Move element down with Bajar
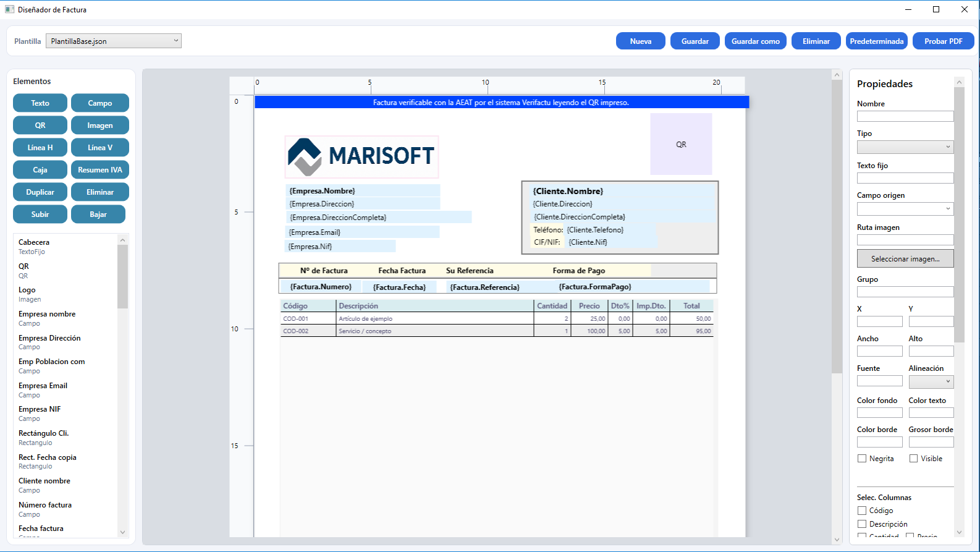The width and height of the screenshot is (980, 552). pos(98,214)
